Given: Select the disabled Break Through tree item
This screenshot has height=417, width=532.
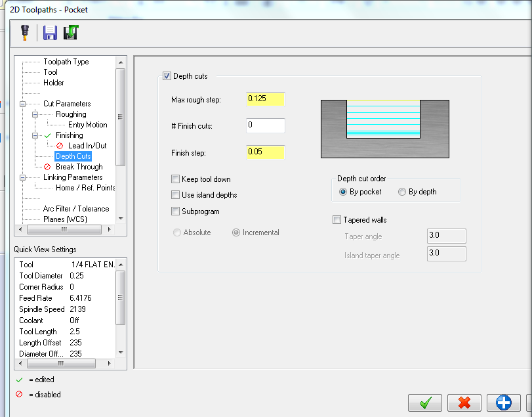Looking at the screenshot, I should pos(79,167).
